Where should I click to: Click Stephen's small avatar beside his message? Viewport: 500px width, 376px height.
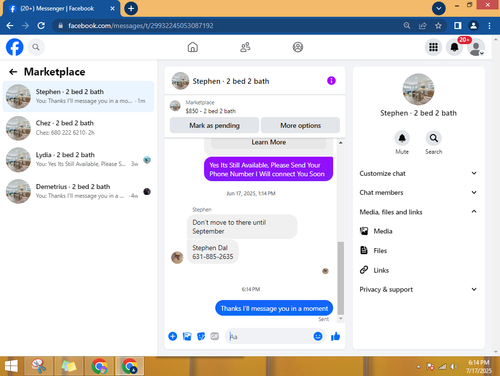[177, 257]
